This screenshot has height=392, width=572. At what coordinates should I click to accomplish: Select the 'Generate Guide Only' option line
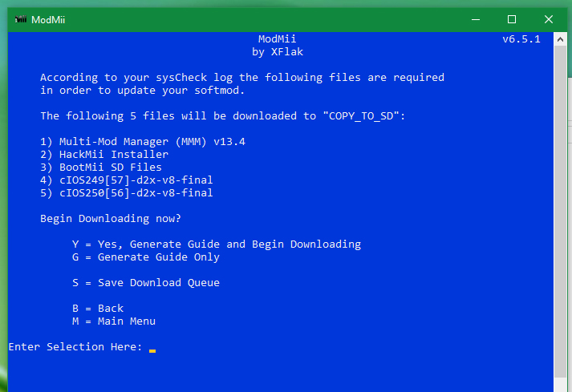pyautogui.click(x=145, y=257)
